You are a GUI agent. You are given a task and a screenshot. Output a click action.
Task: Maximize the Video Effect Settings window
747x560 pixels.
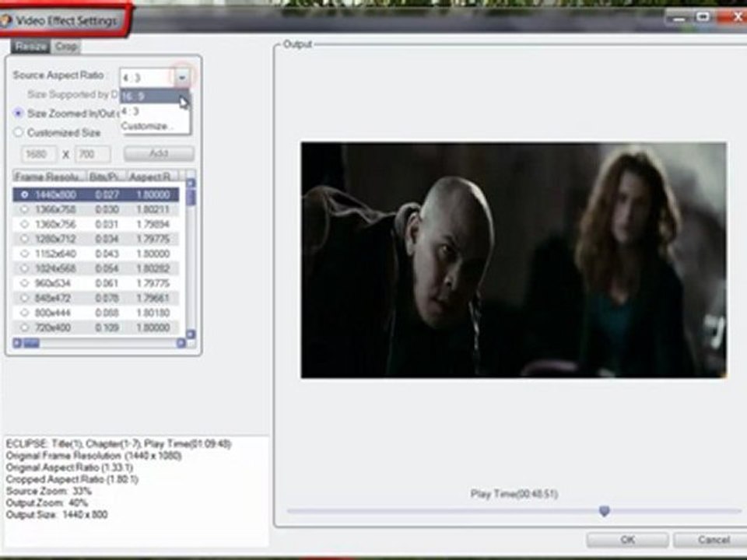703,17
